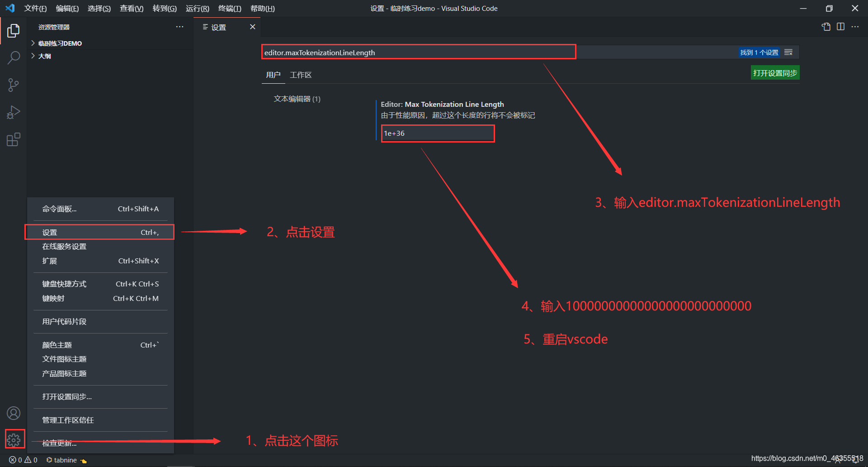868x467 pixels.
Task: Choose 扩展 from the manage menu
Action: click(x=100, y=261)
